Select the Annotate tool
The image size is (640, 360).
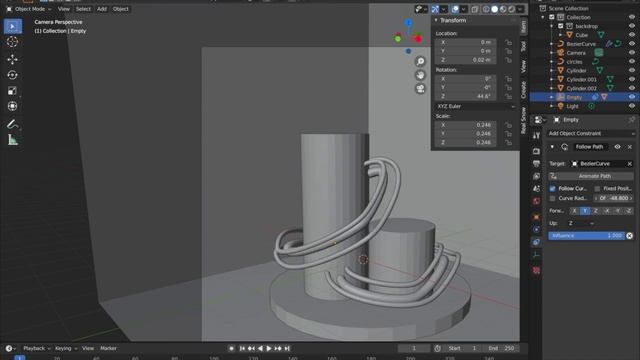pyautogui.click(x=13, y=124)
